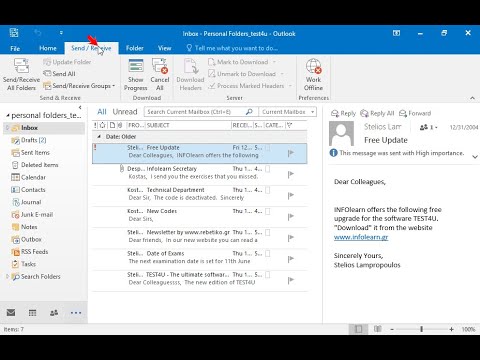
Task: Click the Cancel All icon
Action: (160, 66)
